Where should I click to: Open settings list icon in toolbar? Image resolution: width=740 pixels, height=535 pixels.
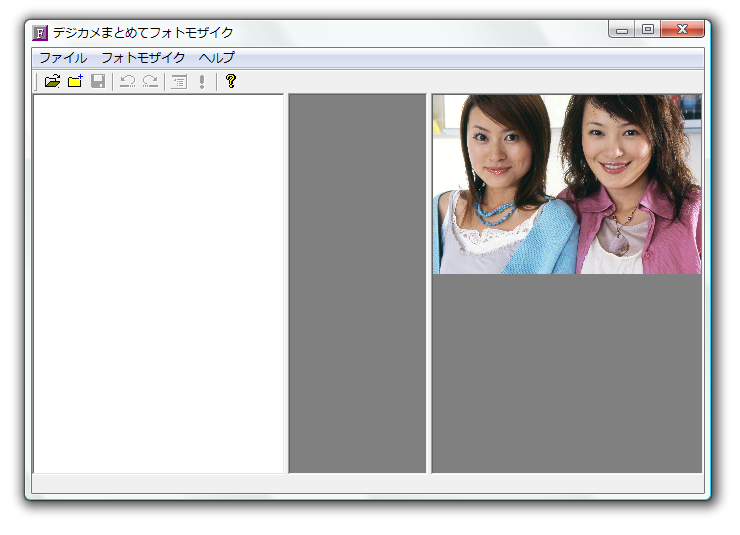click(x=179, y=82)
